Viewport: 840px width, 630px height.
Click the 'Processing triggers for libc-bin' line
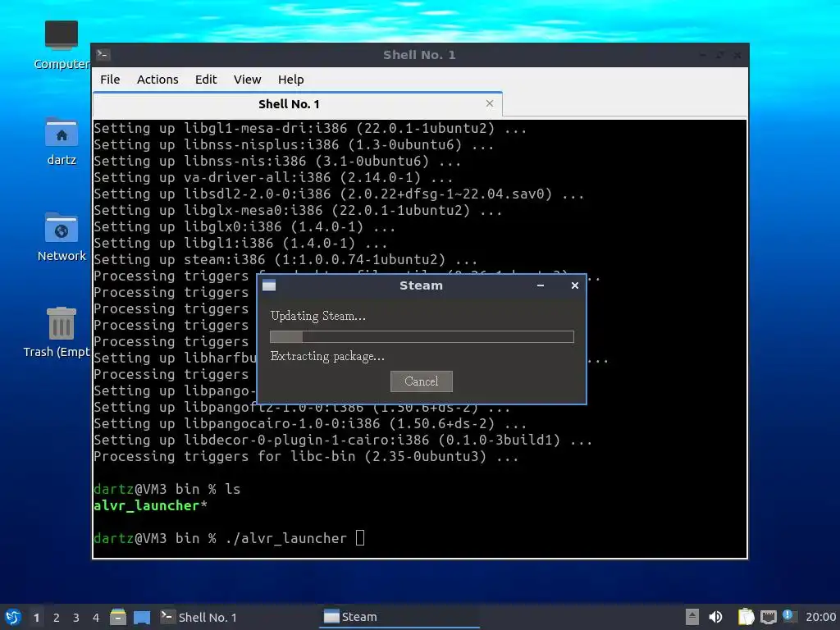306,456
